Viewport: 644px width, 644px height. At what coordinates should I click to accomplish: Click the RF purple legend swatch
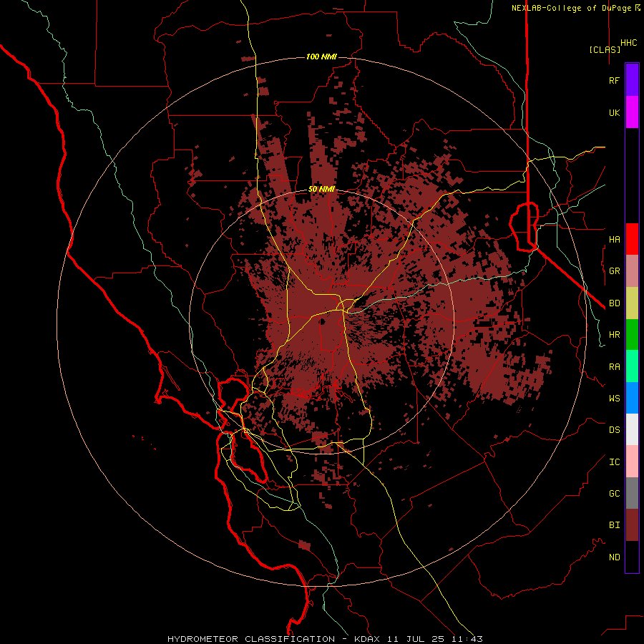(x=632, y=80)
